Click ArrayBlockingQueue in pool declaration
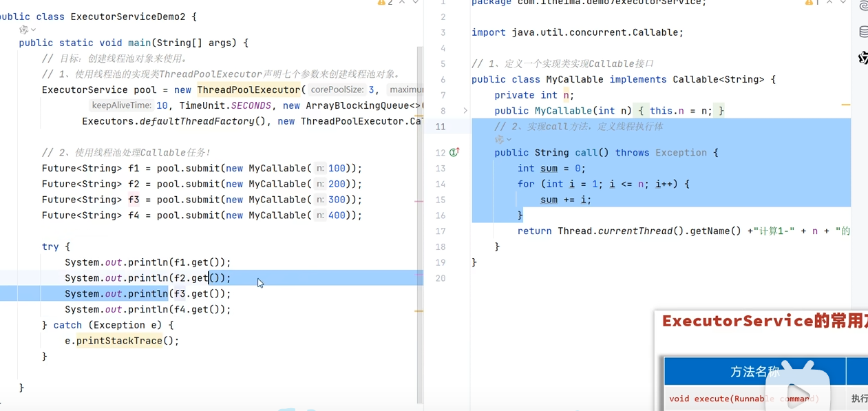This screenshot has width=868, height=411. tap(357, 105)
